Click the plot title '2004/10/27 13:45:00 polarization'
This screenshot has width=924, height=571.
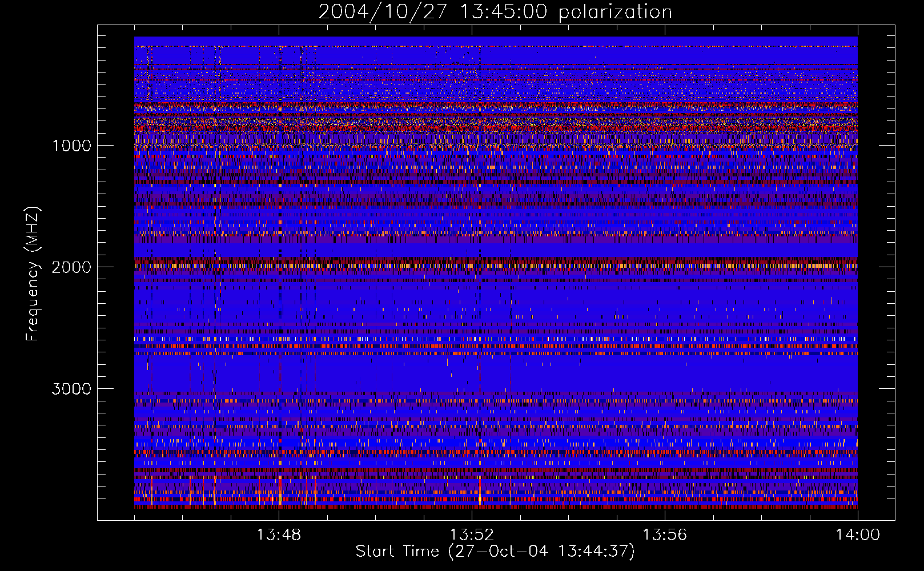click(495, 11)
